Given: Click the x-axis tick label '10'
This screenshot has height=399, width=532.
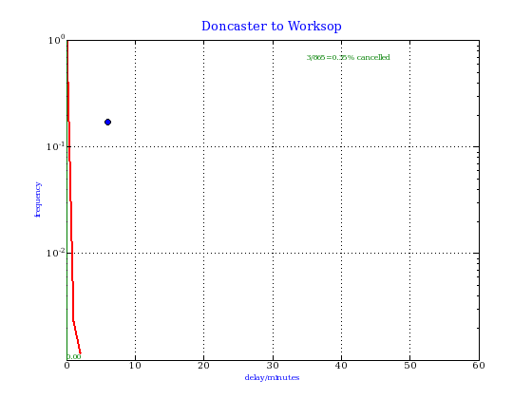Looking at the screenshot, I should click(135, 366).
